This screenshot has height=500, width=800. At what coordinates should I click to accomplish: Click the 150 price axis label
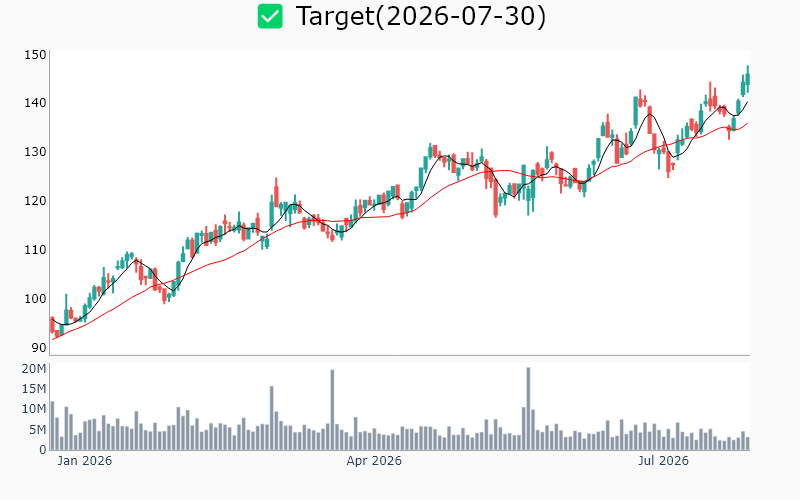pos(35,55)
